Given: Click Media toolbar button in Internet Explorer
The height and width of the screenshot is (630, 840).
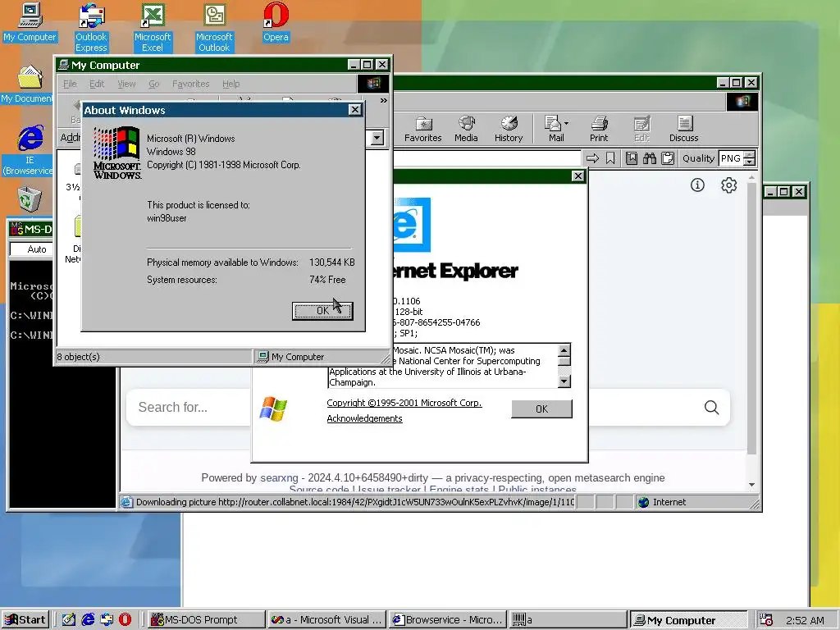Looking at the screenshot, I should pyautogui.click(x=466, y=129).
